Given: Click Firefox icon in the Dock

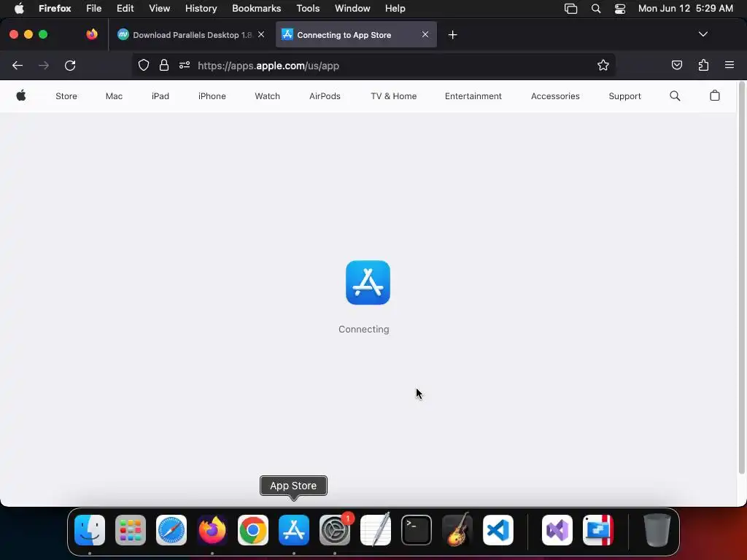Looking at the screenshot, I should (x=212, y=530).
